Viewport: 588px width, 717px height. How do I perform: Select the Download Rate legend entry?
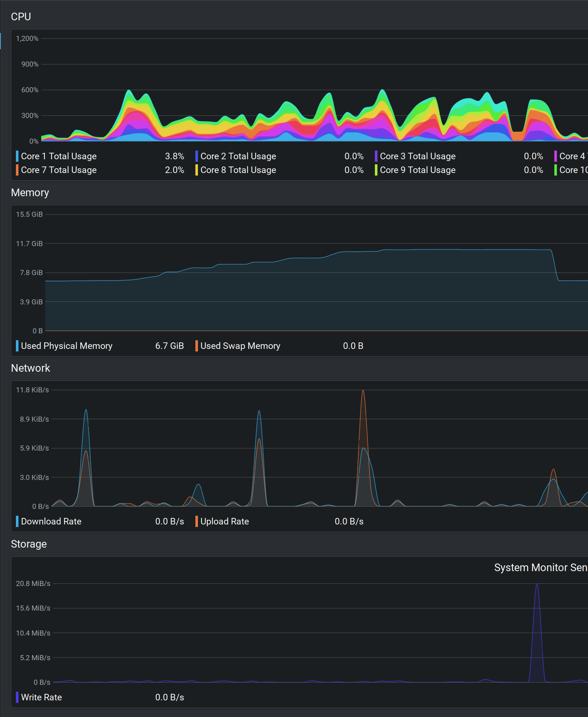pos(51,521)
